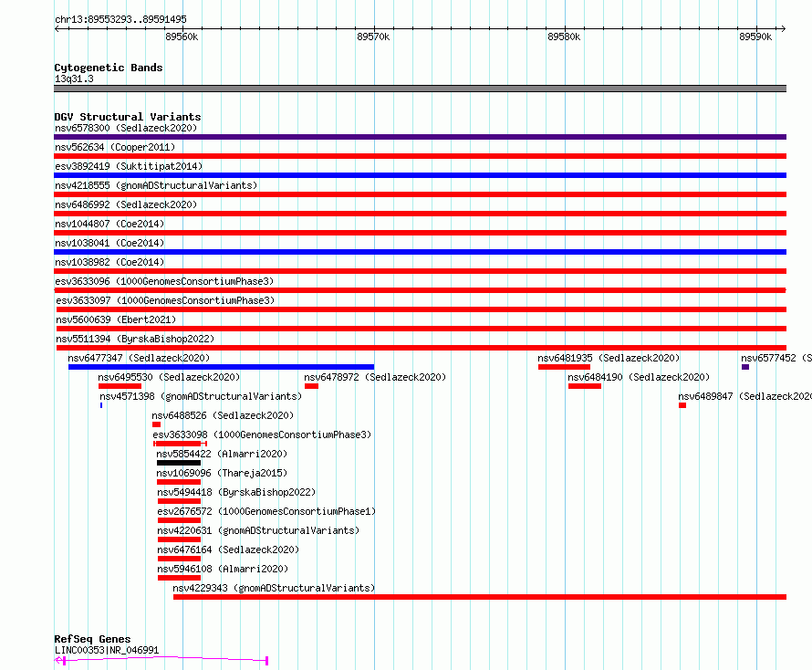Screen dimensions: 812x670
Task: Click the right arrow of the ruler
Action: point(783,28)
